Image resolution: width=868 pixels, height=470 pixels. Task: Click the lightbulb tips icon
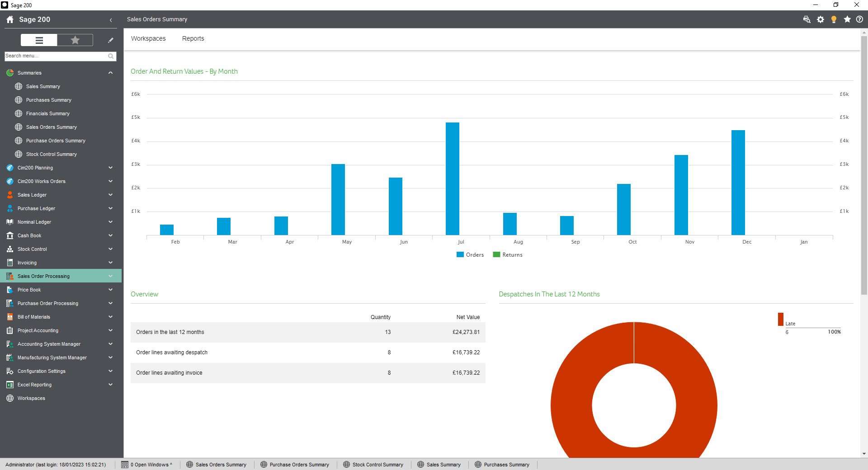(x=834, y=19)
